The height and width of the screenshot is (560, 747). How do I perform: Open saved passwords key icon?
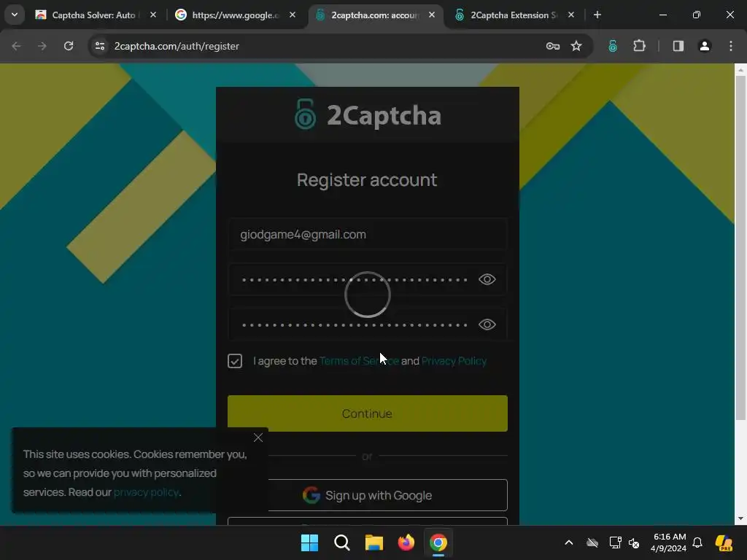[x=553, y=46]
